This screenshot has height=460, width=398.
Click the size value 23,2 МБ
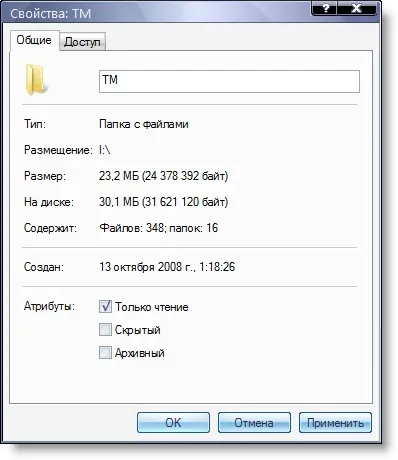coord(164,176)
